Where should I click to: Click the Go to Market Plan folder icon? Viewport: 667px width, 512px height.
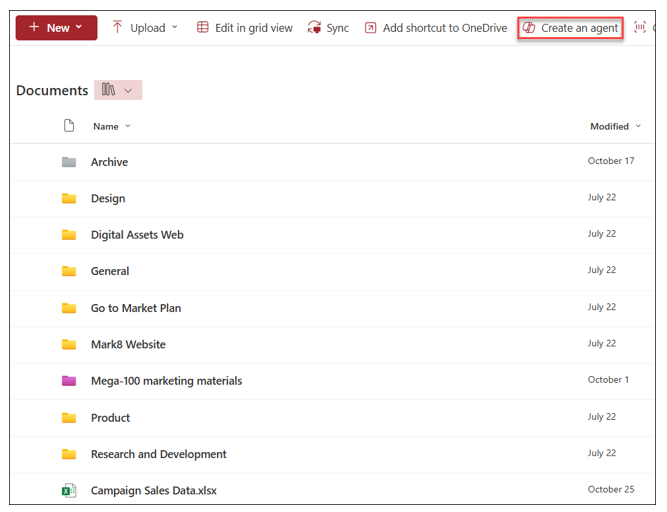(69, 308)
